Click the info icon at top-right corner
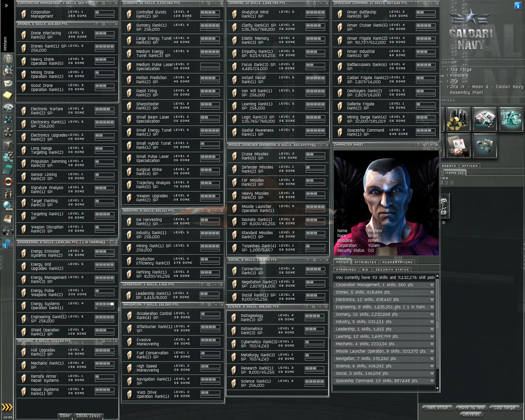The image size is (525, 420). 518,5
